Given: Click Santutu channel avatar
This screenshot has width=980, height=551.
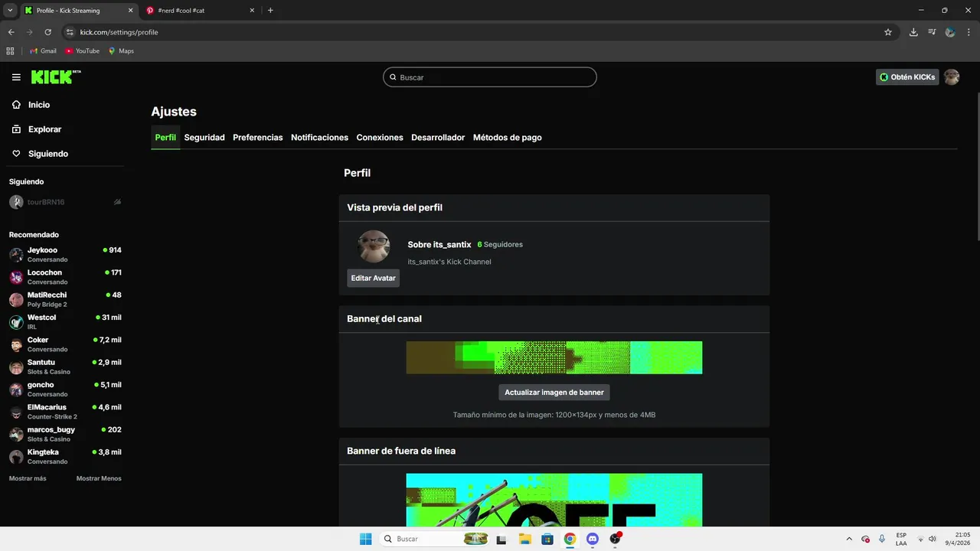Looking at the screenshot, I should click(x=16, y=367).
